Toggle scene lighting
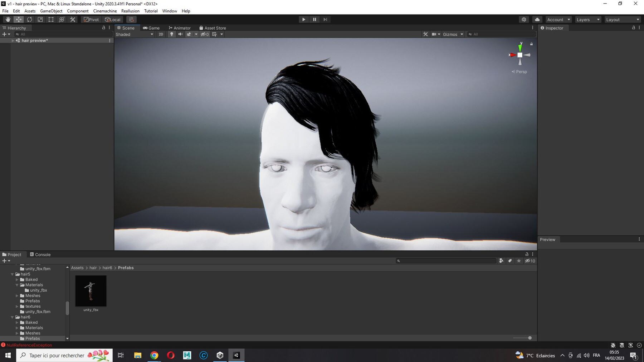Screen dimensions: 644x362 [x=172, y=34]
